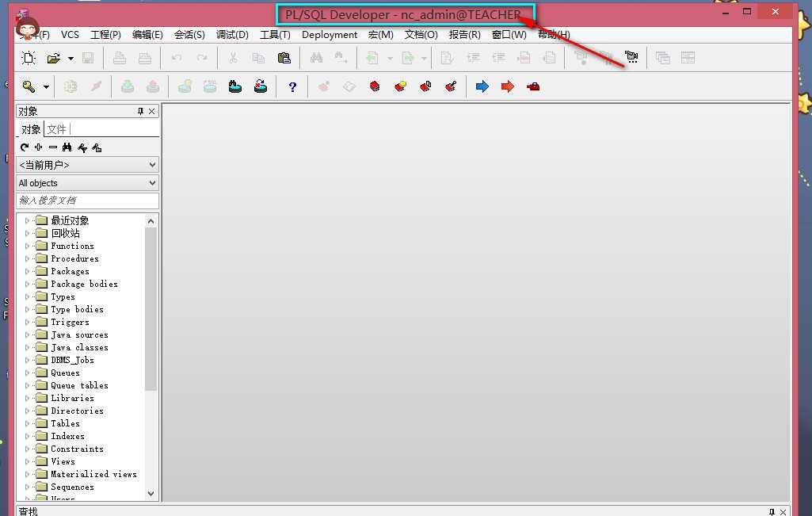
Task: Click the object tree scroll down arrow
Action: click(151, 493)
